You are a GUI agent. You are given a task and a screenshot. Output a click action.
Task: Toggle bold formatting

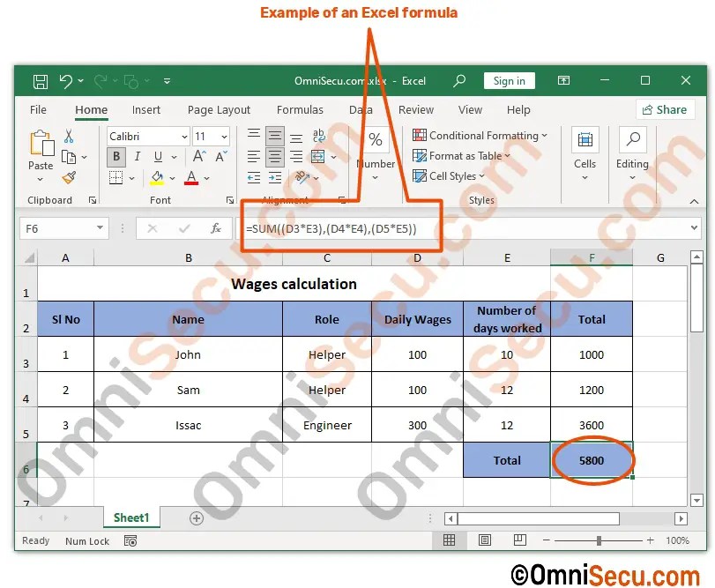click(x=115, y=156)
